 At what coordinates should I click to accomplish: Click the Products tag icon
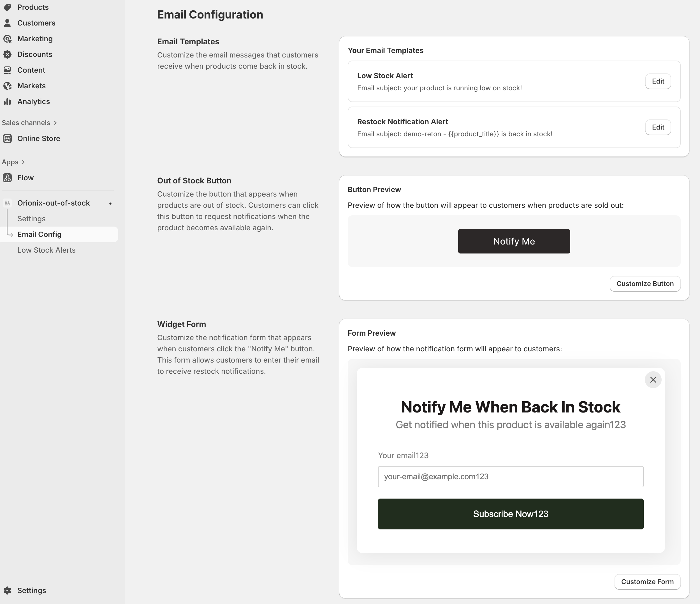(x=8, y=7)
